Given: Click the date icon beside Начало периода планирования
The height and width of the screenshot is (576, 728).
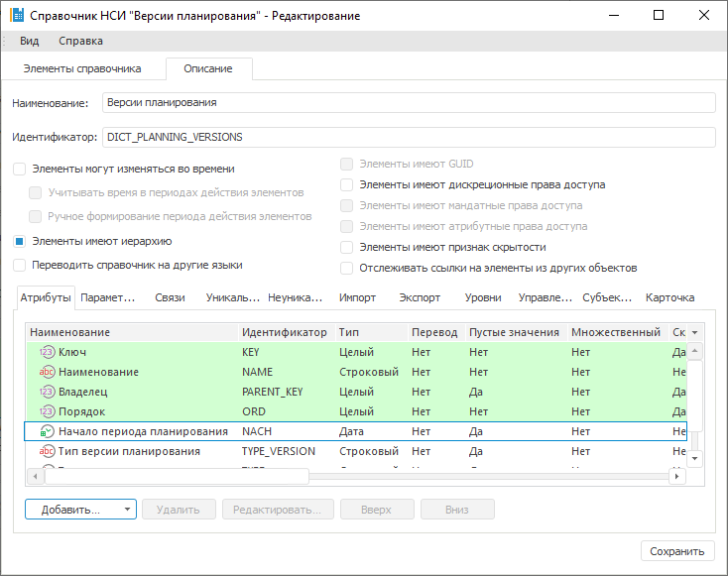Looking at the screenshot, I should tap(47, 431).
